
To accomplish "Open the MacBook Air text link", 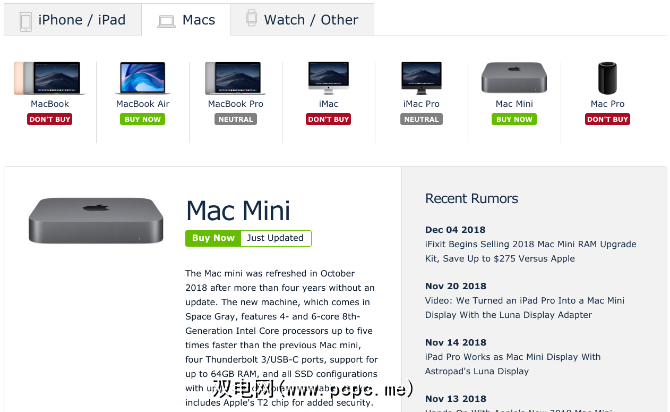I will point(143,104).
